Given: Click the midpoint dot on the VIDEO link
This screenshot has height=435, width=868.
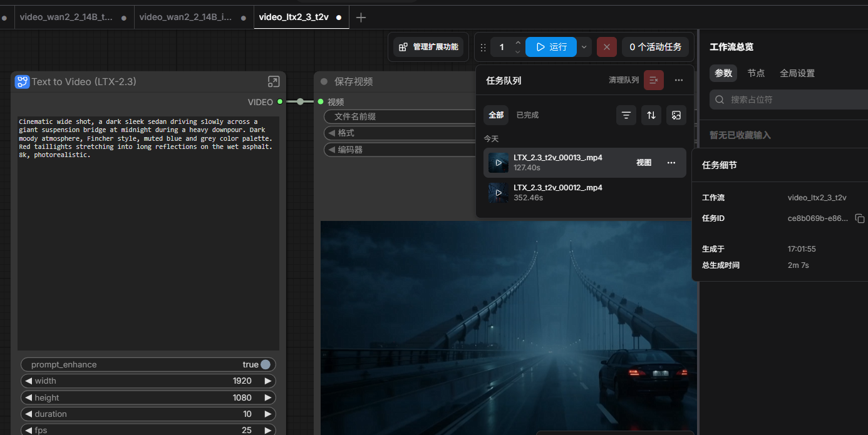Looking at the screenshot, I should click(301, 101).
